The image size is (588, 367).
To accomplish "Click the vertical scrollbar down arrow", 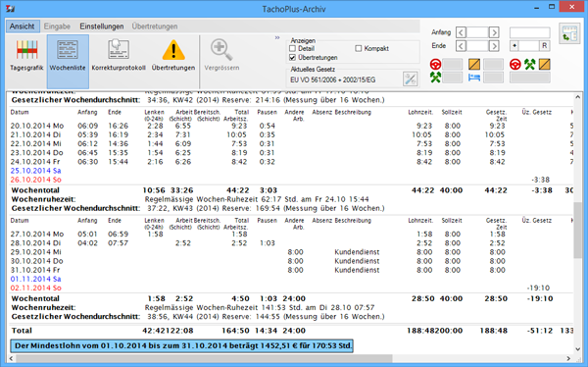I will [x=577, y=349].
